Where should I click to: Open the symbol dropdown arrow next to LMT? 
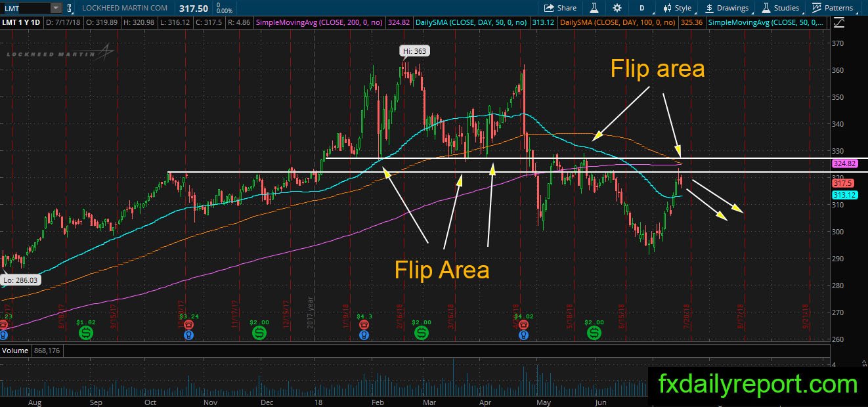(55, 8)
